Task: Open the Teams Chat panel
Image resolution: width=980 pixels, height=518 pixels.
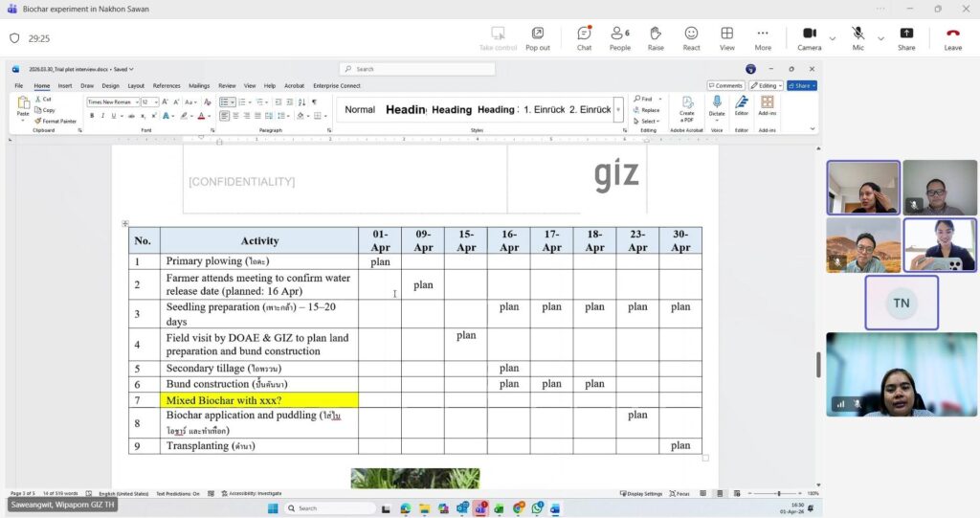Action: pos(584,37)
